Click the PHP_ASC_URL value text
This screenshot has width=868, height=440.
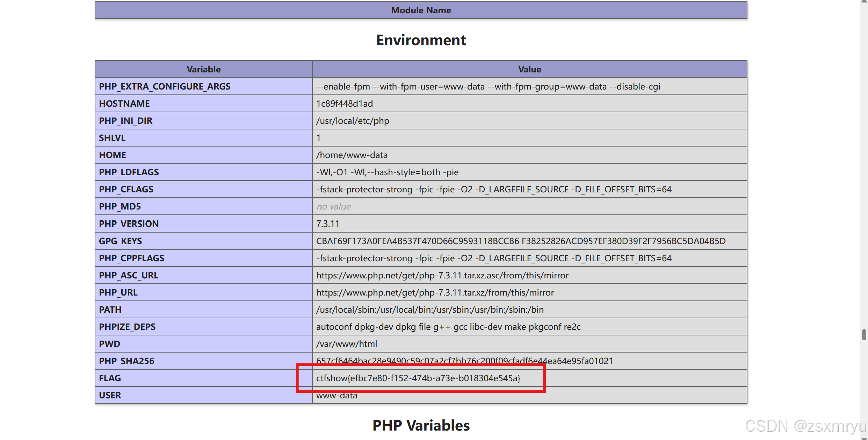click(x=442, y=275)
